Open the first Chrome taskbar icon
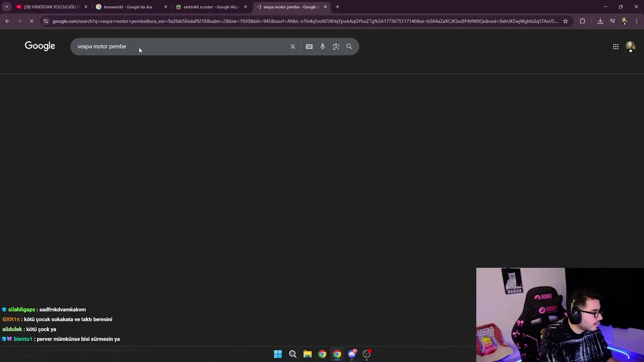Viewport: 644px width, 362px height. coord(322,354)
